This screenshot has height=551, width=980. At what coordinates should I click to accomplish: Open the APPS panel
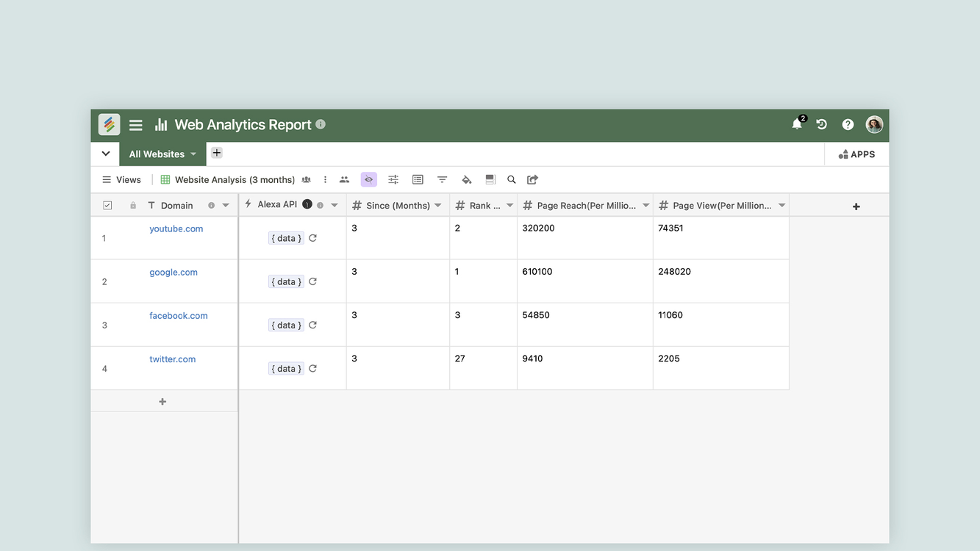[856, 154]
